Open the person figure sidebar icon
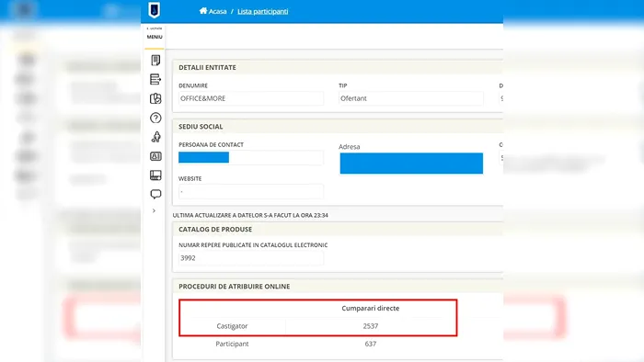 point(155,137)
